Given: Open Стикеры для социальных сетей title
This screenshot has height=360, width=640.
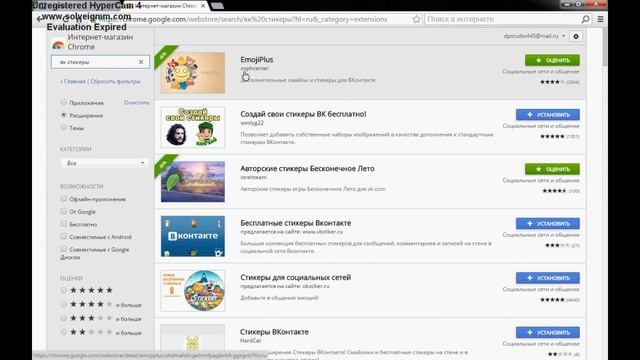Looking at the screenshot, I should coord(296,277).
